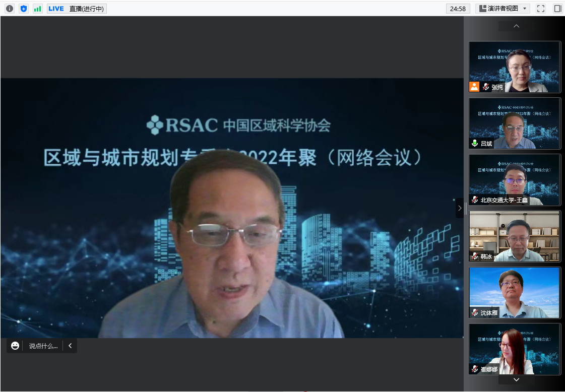The width and height of the screenshot is (565, 392).
Task: Open the emoji reaction picker
Action: [x=15, y=346]
